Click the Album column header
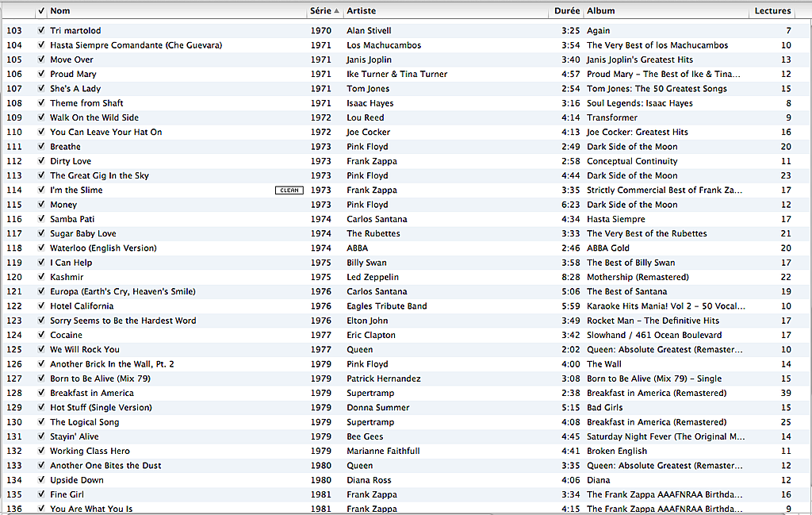 (x=601, y=11)
